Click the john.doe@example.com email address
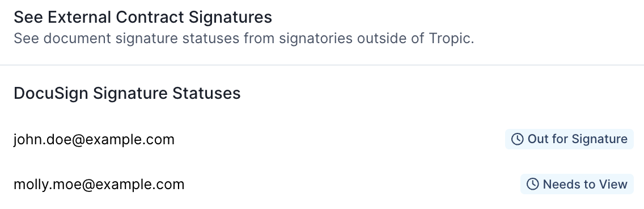The width and height of the screenshot is (644, 209). 94,140
